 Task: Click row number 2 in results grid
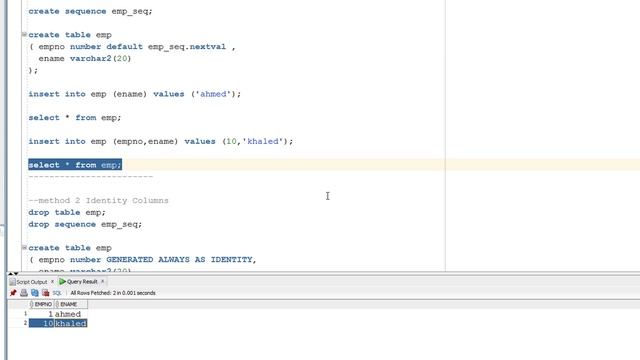(25, 323)
